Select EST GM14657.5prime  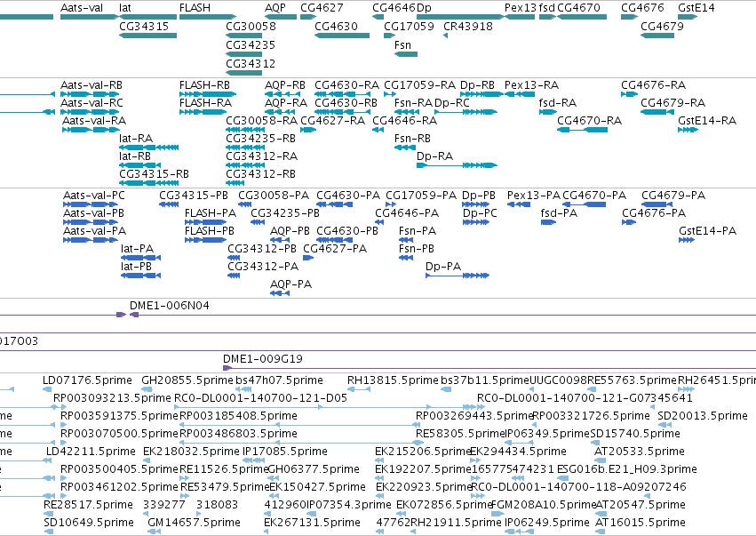[194, 523]
